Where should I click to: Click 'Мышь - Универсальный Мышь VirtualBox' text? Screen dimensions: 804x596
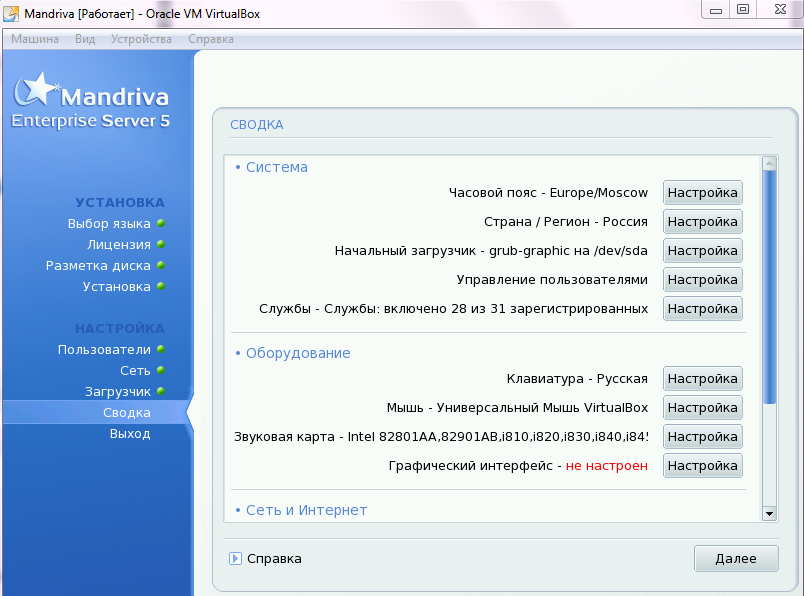pos(517,408)
